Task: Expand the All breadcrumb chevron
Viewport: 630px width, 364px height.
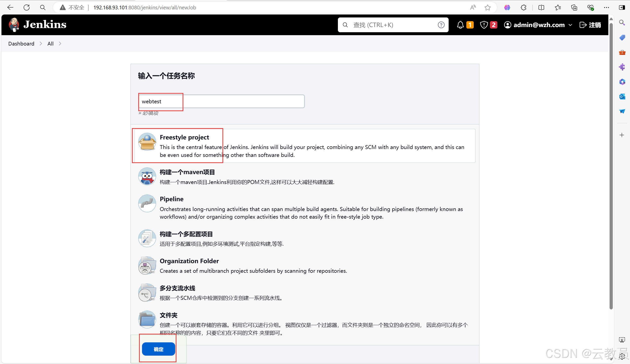Action: (60, 44)
